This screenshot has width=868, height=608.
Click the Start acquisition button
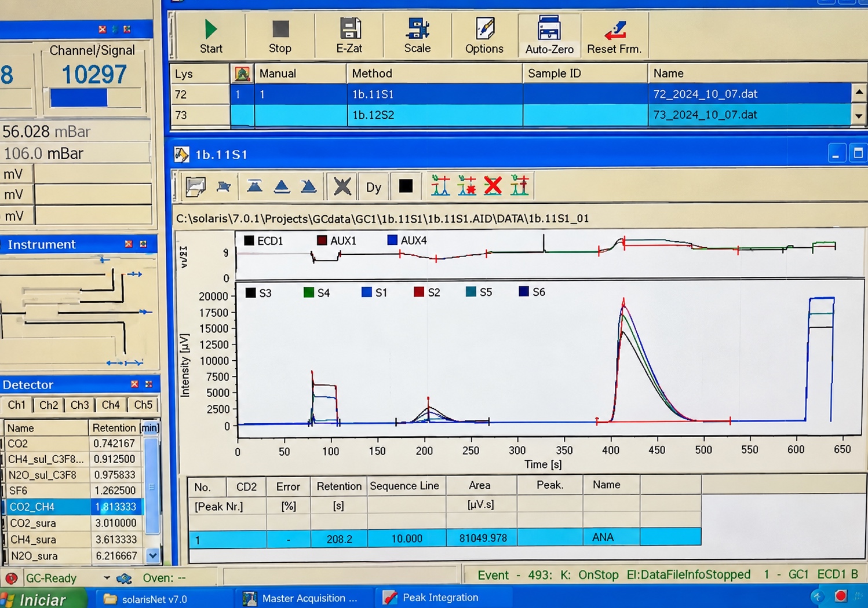[211, 36]
